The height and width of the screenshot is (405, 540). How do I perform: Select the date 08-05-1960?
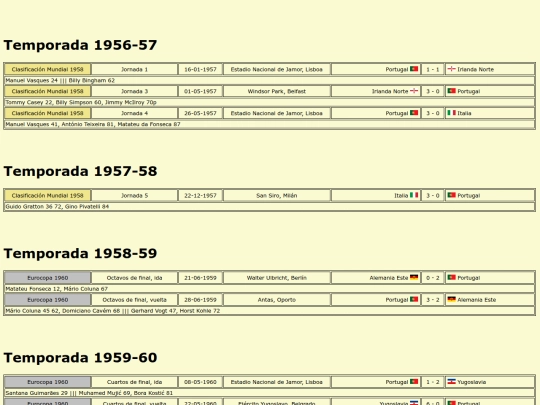[x=200, y=382]
